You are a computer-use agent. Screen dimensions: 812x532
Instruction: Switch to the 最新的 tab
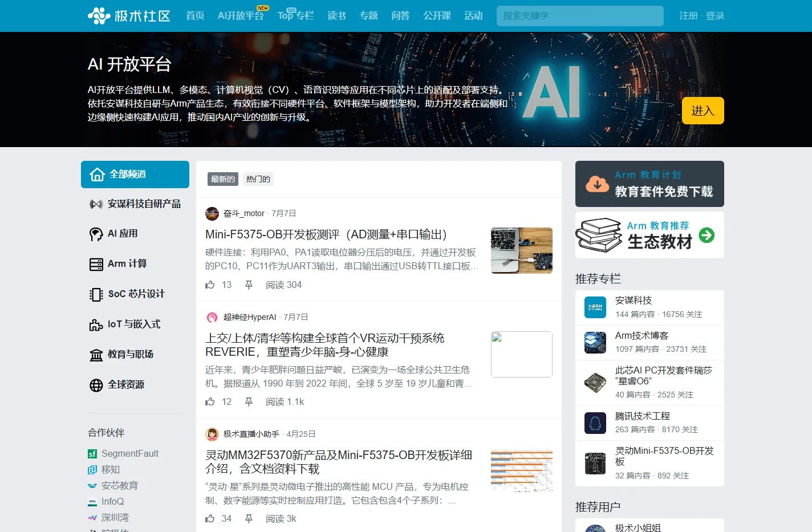click(x=223, y=179)
